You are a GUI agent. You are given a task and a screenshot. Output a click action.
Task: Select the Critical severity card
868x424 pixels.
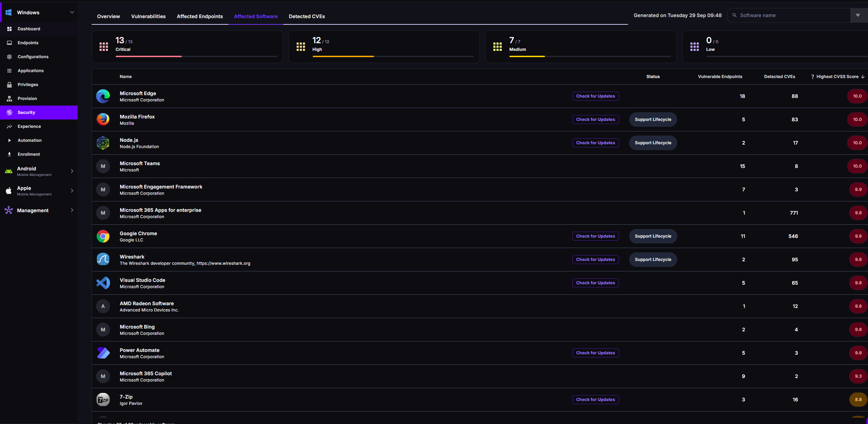[187, 47]
